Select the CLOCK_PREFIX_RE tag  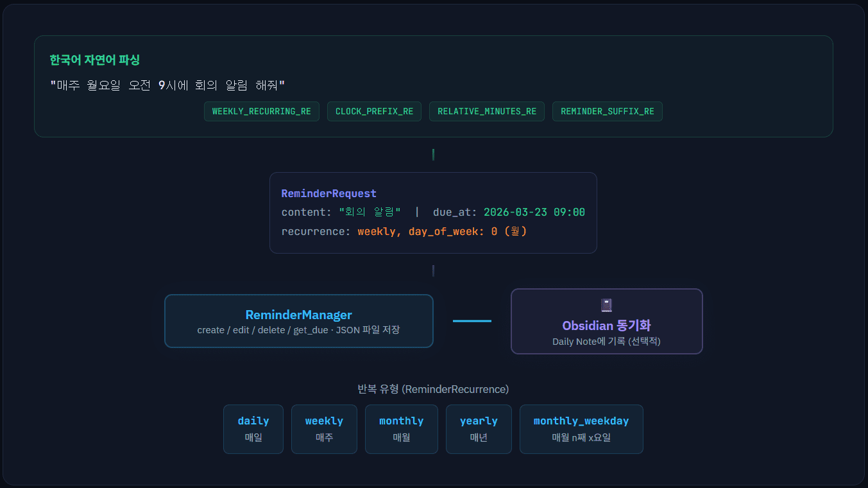374,111
